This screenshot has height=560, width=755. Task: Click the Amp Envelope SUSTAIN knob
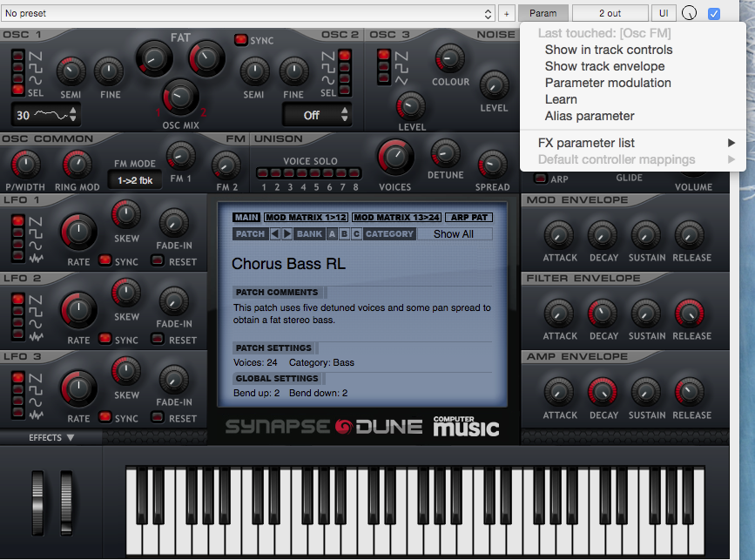(x=645, y=393)
